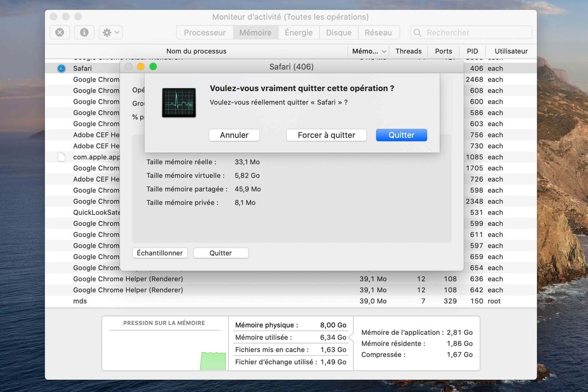
Task: Click the Échantillonner button
Action: [x=160, y=253]
